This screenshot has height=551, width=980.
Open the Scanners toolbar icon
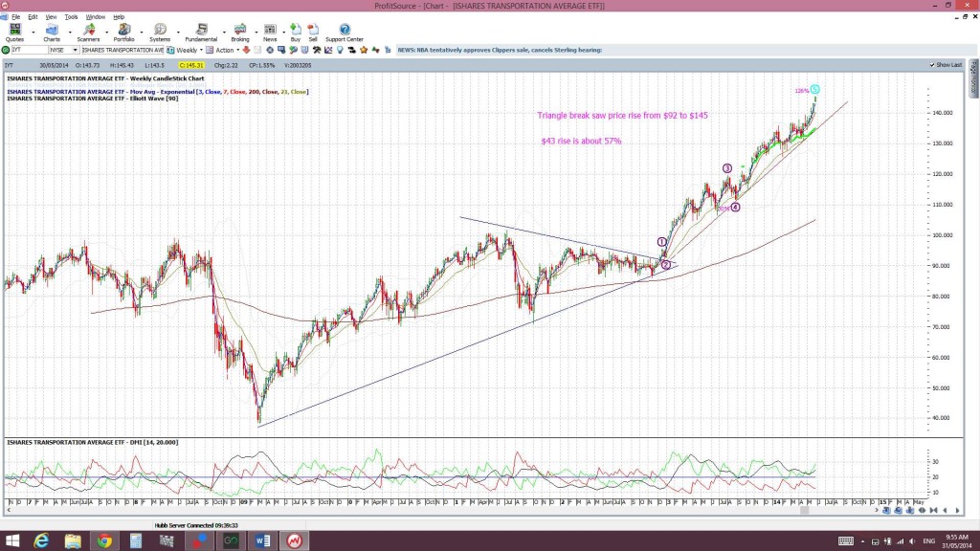coord(89,29)
